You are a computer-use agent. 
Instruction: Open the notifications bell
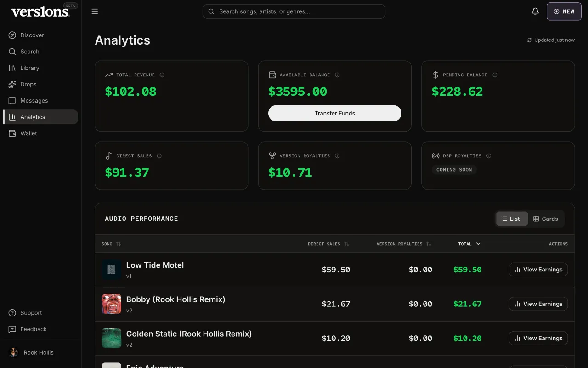[x=535, y=11]
